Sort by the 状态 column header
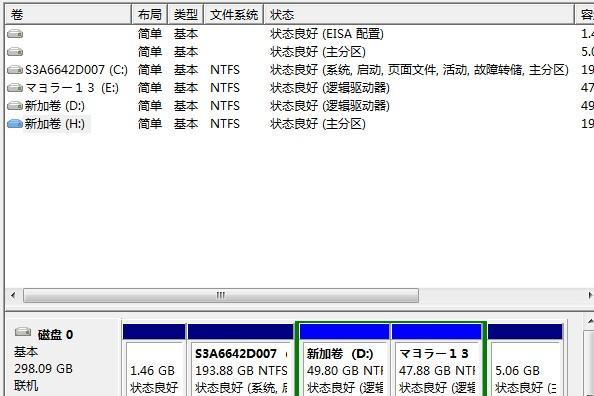This screenshot has height=396, width=594. [419, 15]
